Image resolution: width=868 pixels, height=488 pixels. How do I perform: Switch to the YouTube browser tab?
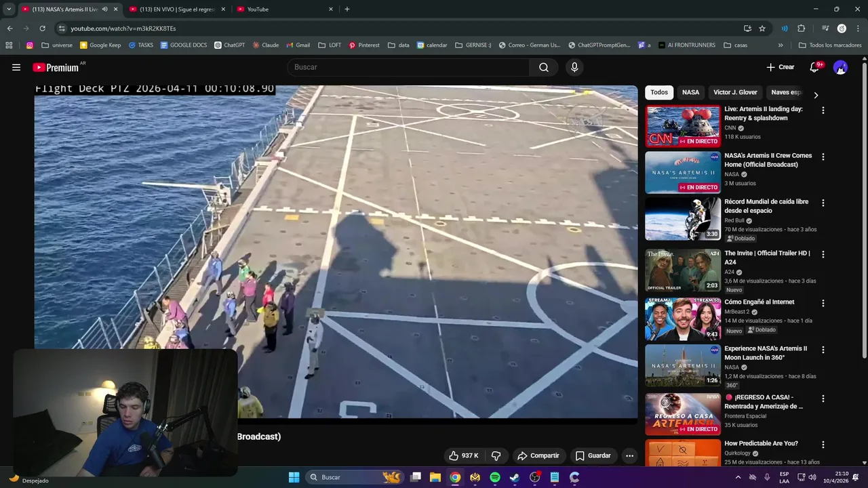coord(285,9)
